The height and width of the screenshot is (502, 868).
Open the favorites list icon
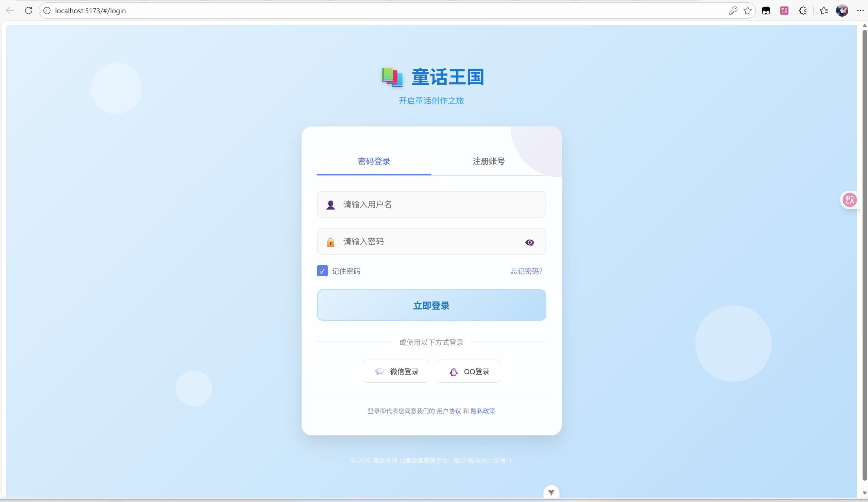pos(823,11)
